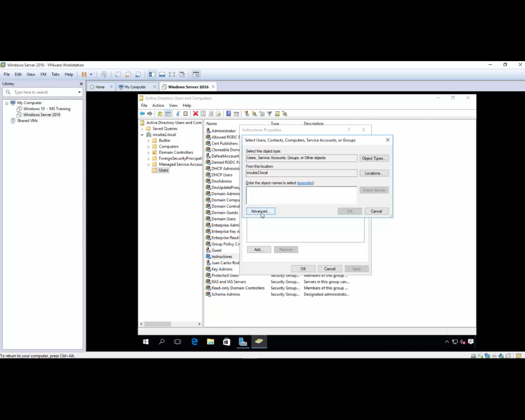Click the VMware Unity mode icon
525x420 pixels.
[x=182, y=74]
